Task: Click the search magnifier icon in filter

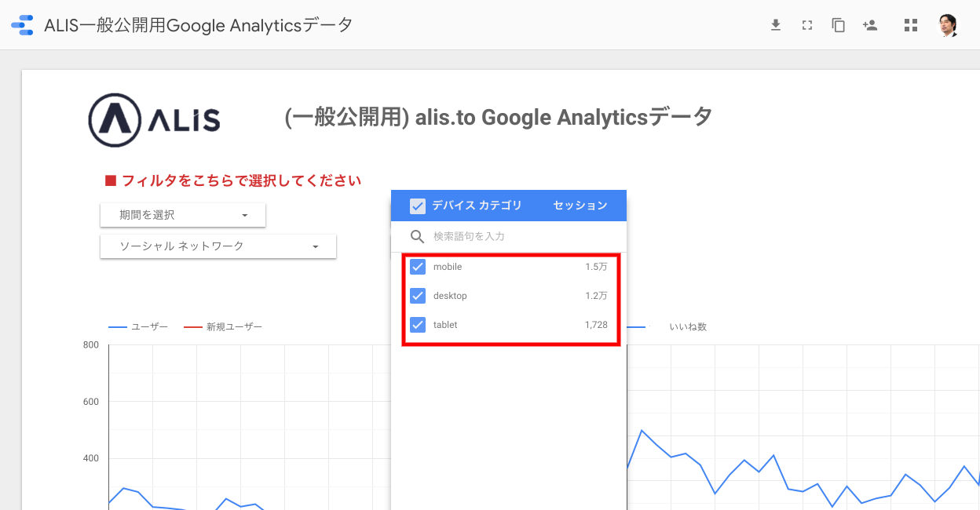Action: (418, 236)
